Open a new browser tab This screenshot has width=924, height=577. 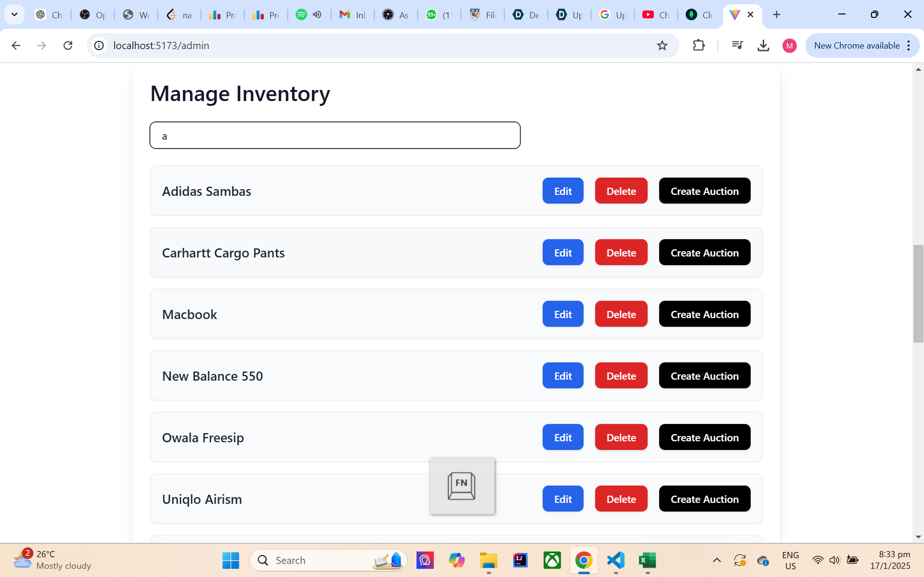776,14
